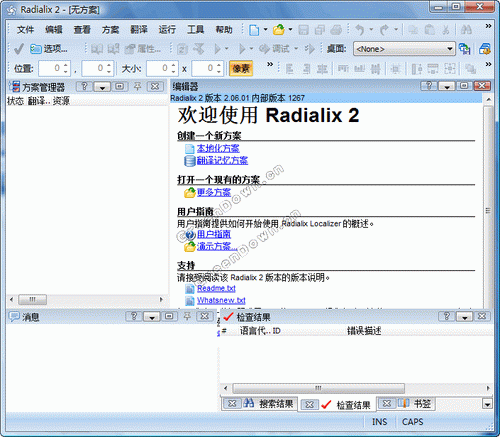
Task: Click the 错误描述 column header
Action: pyautogui.click(x=364, y=331)
